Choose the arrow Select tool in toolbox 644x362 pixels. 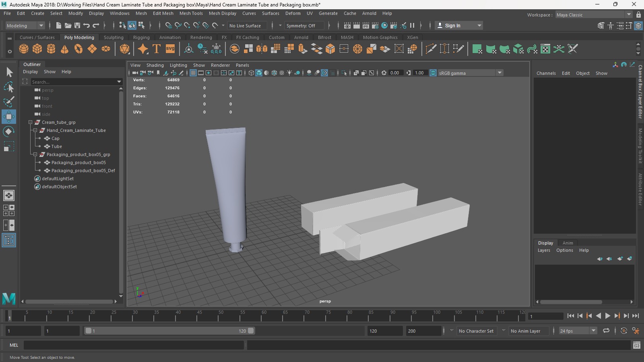[9, 72]
